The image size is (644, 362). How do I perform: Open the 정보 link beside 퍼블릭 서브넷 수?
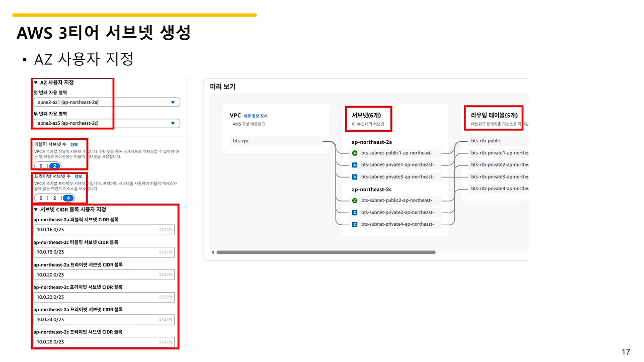[x=74, y=144]
